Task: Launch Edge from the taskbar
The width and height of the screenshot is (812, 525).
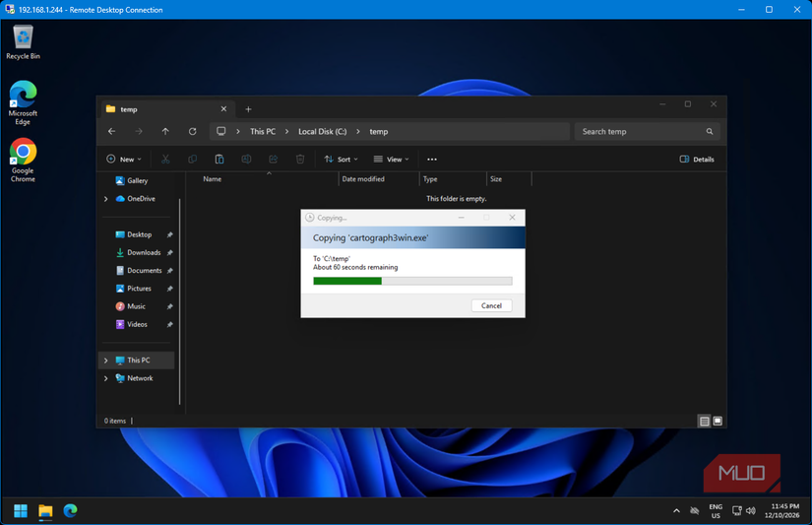Action: (71, 510)
